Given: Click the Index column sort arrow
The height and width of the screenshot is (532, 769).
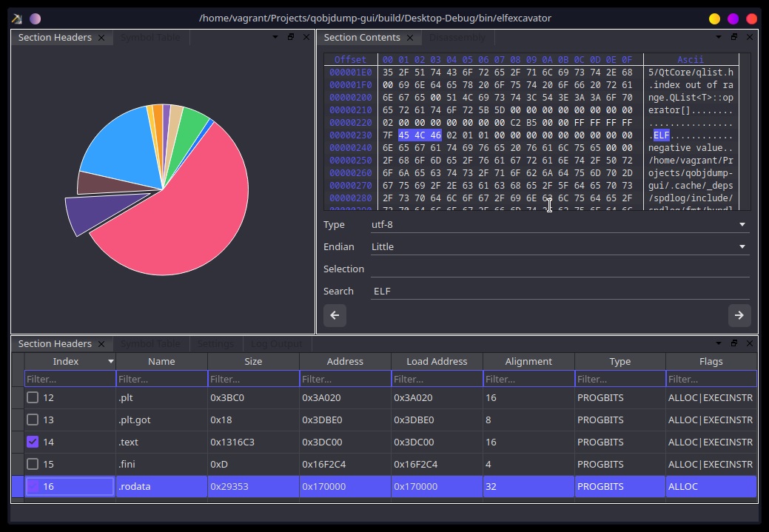Looking at the screenshot, I should pyautogui.click(x=111, y=362).
